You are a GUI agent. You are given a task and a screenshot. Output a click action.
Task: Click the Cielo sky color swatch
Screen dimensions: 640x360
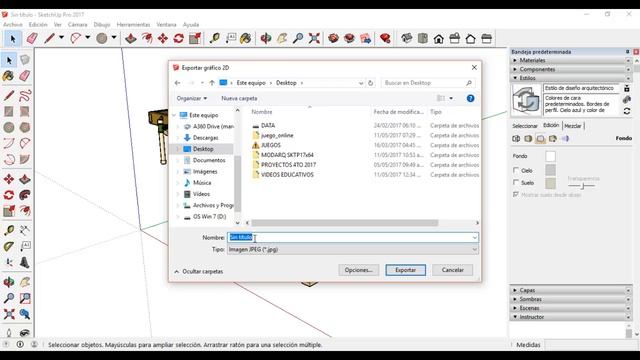pyautogui.click(x=550, y=170)
